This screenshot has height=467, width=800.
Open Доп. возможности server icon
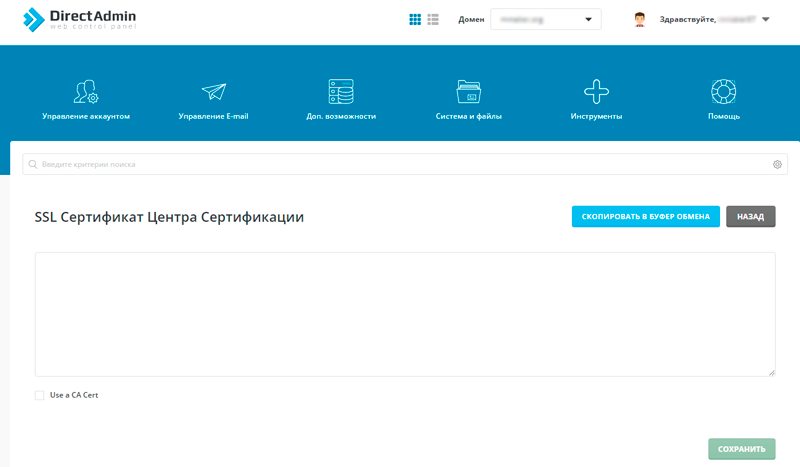click(341, 92)
